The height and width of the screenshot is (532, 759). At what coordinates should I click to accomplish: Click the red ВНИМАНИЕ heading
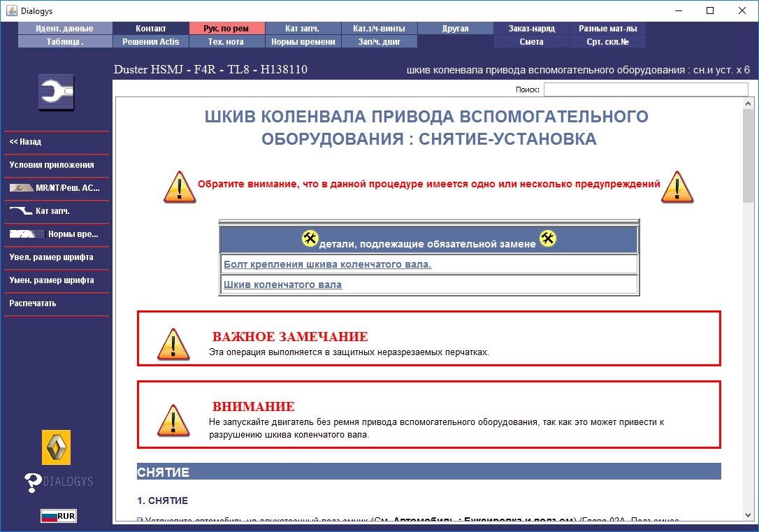pos(253,406)
